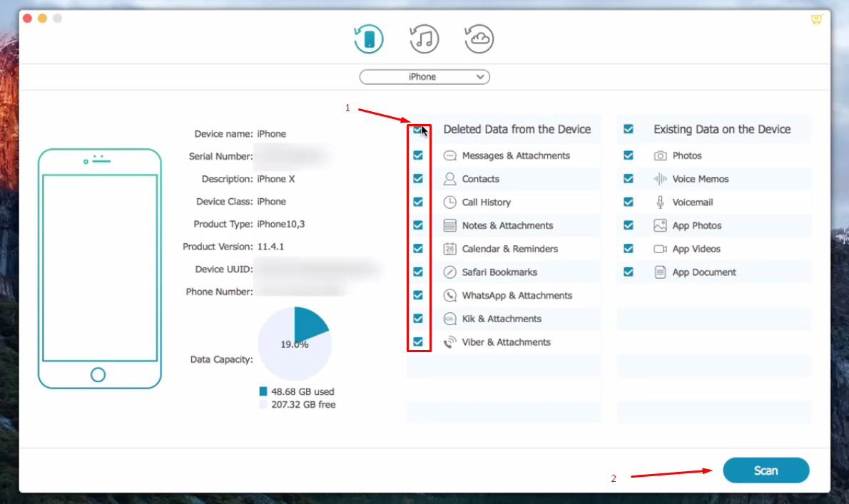849x504 pixels.
Task: Toggle the App Videos checkbox
Action: pyautogui.click(x=629, y=249)
